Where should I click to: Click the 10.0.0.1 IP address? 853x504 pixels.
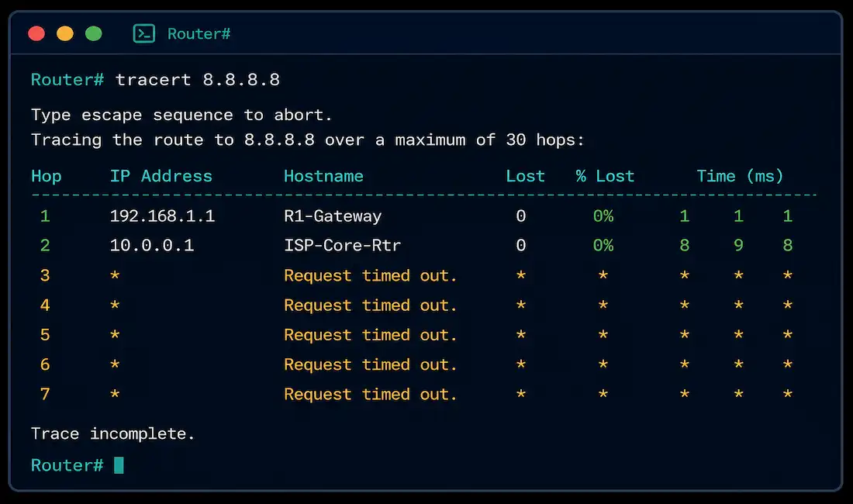152,245
